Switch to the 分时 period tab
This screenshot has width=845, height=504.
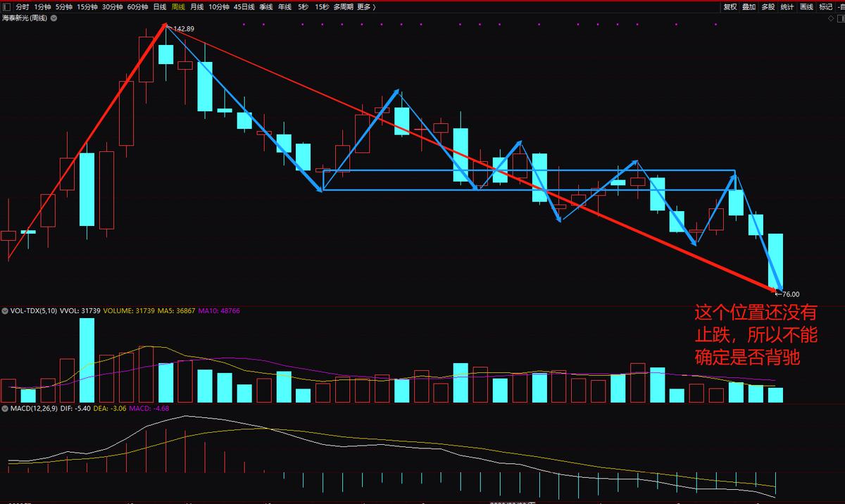click(23, 7)
